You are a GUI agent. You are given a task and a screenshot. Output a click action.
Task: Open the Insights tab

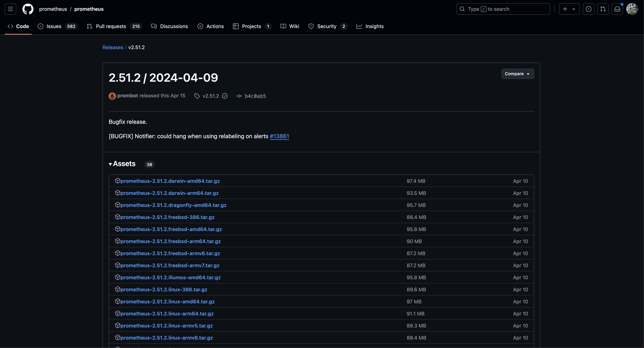(370, 26)
